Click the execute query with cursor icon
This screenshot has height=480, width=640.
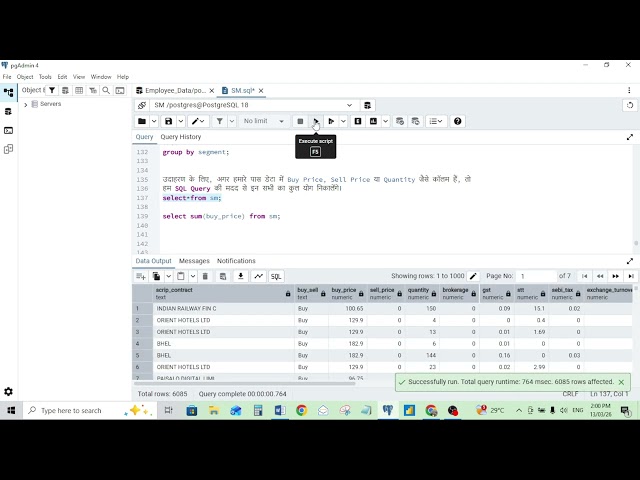tap(331, 121)
